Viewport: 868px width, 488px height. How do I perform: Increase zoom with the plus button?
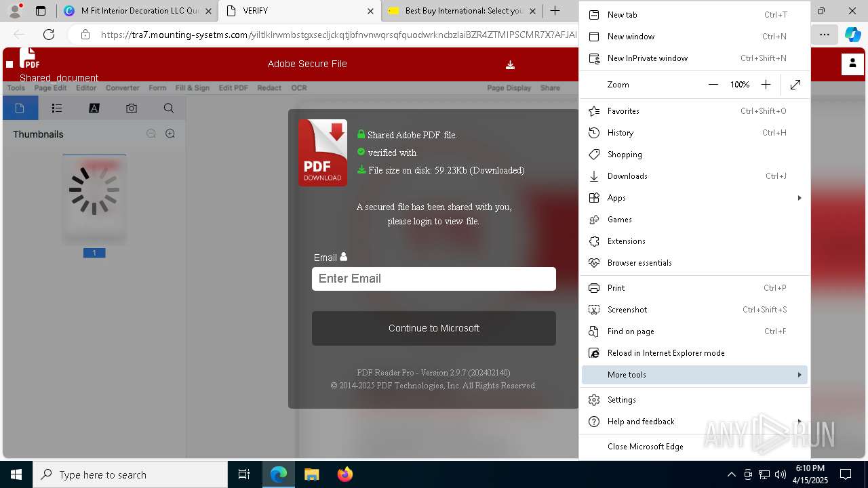(766, 85)
